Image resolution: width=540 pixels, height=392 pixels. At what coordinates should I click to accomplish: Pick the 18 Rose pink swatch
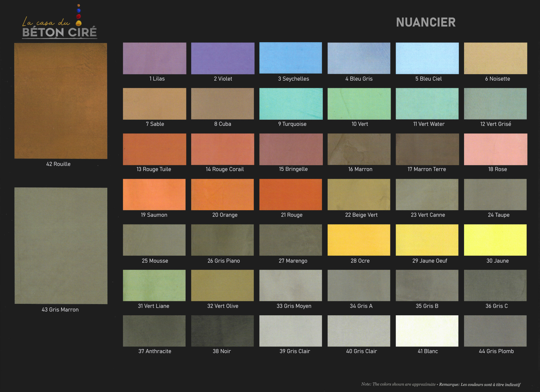(x=496, y=149)
